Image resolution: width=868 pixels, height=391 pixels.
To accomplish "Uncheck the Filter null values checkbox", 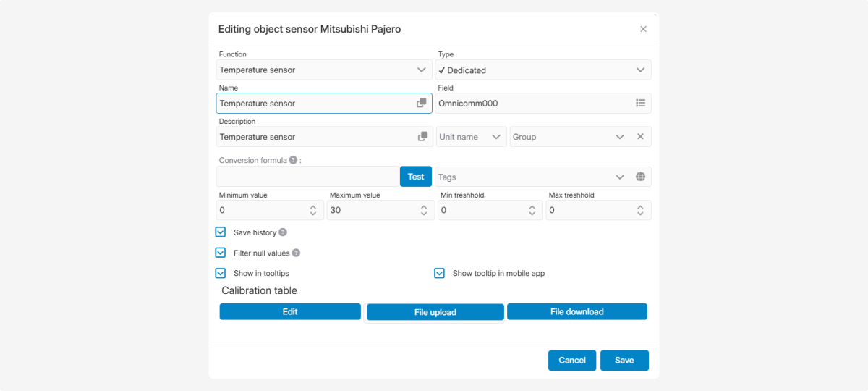I will click(x=221, y=253).
